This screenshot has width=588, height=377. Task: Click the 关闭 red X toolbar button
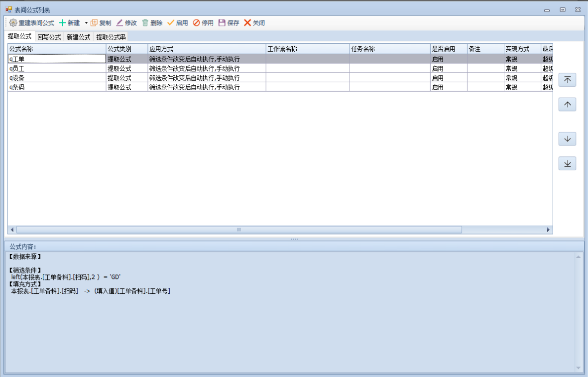(247, 23)
